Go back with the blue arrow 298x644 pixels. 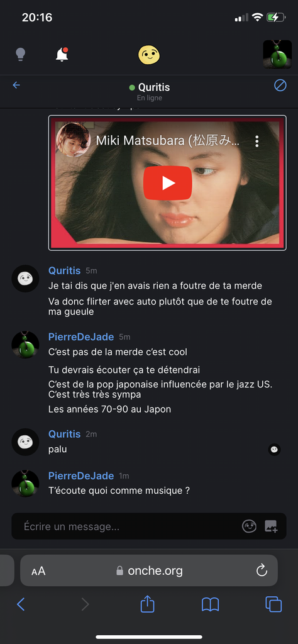16,85
